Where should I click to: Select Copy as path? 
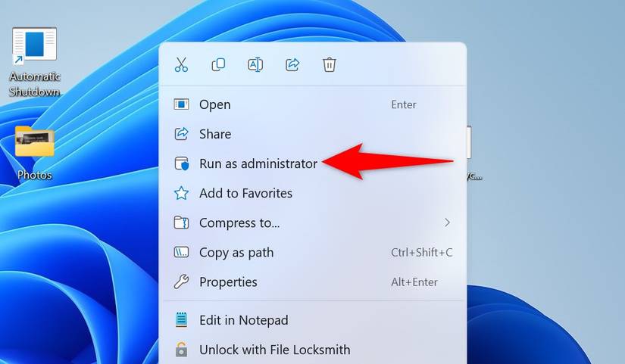tap(312, 253)
